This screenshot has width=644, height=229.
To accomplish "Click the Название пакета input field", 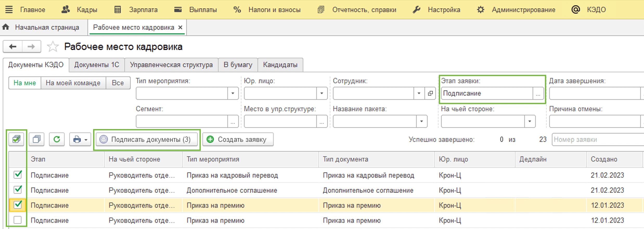I will [375, 121].
